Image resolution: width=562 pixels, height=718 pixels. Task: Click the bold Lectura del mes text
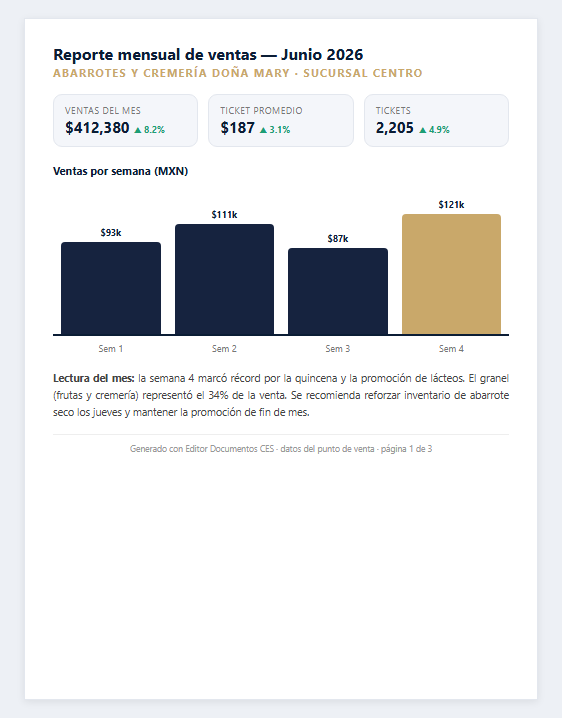tap(94, 378)
